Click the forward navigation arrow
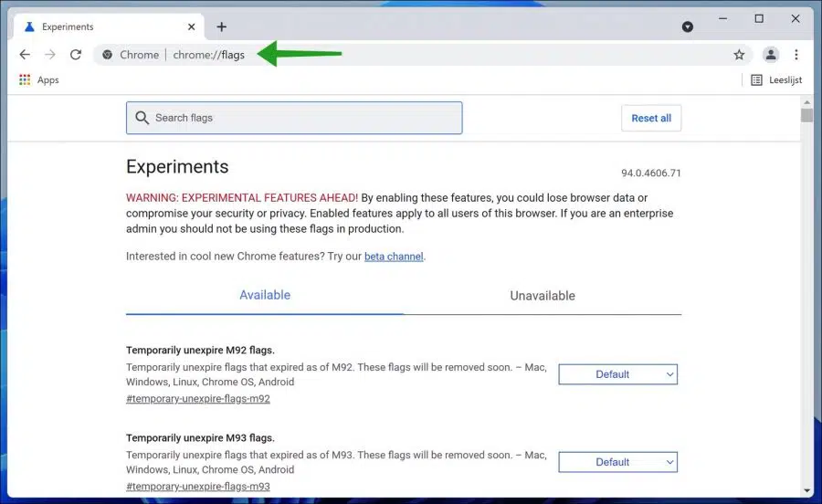822x504 pixels. click(x=50, y=55)
